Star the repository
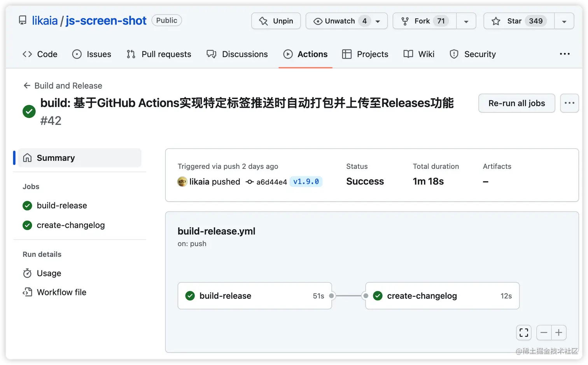This screenshot has height=365, width=588. tap(519, 21)
